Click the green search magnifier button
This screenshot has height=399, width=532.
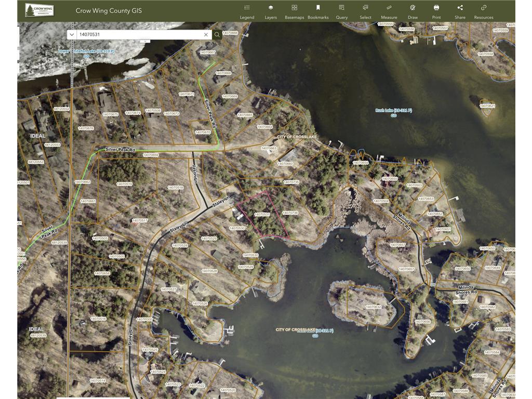[x=217, y=35]
